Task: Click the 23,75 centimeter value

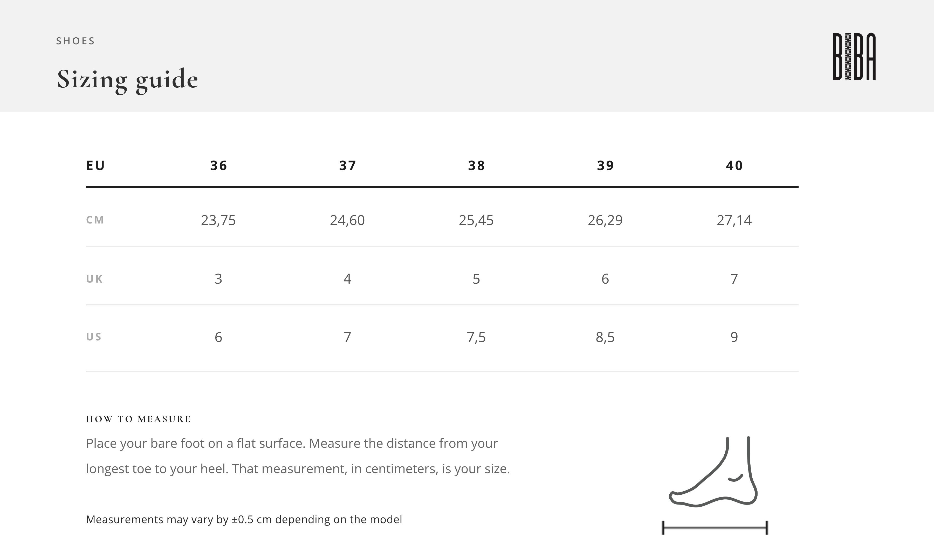Action: tap(218, 220)
